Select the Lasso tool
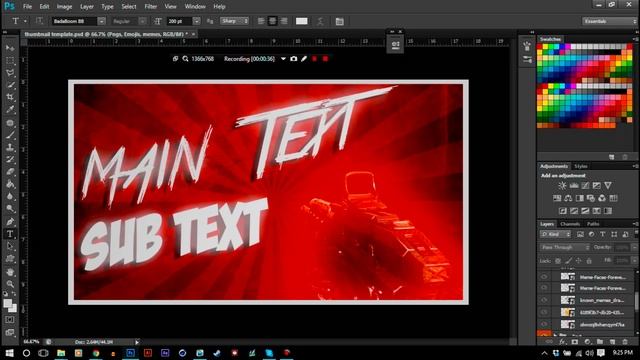640x360 pixels. (10, 73)
